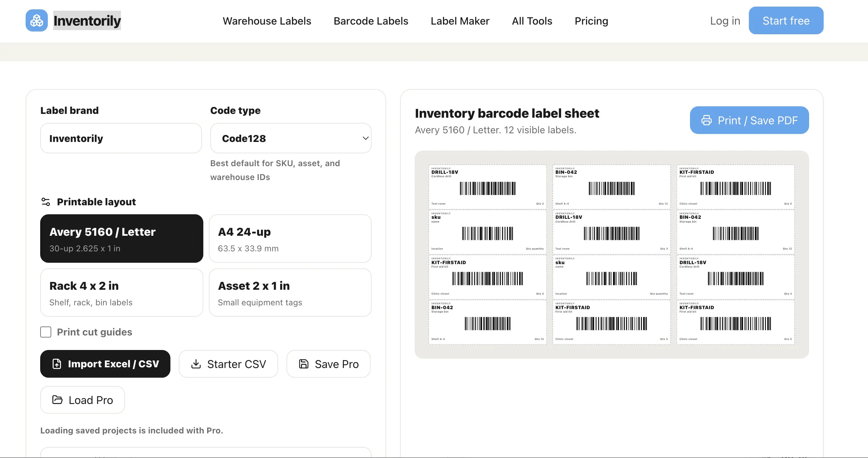Enable the Print cut guides checkbox

pos(46,332)
